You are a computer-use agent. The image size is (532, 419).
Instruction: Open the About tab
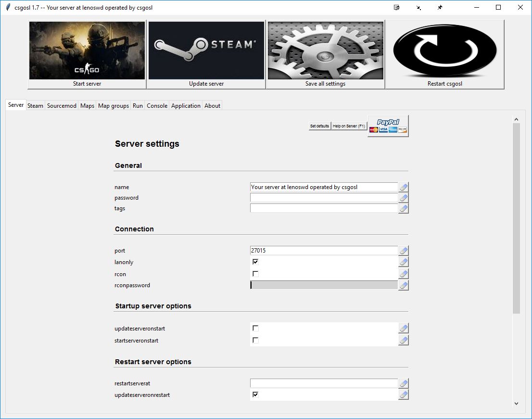tap(213, 105)
